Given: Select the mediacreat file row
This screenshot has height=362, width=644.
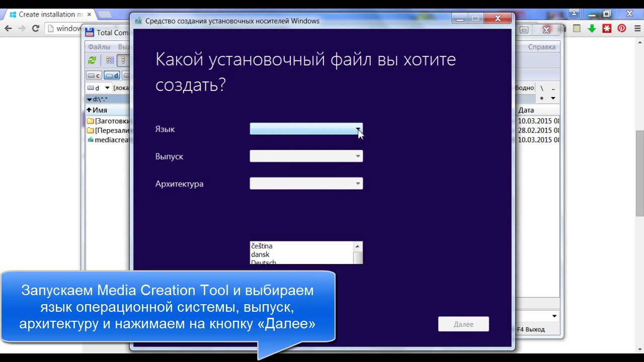Looking at the screenshot, I should point(108,140).
